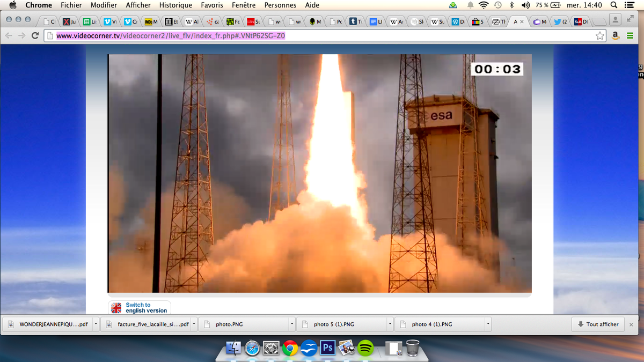The width and height of the screenshot is (644, 362).
Task: Close the downloads bar
Action: tap(631, 324)
